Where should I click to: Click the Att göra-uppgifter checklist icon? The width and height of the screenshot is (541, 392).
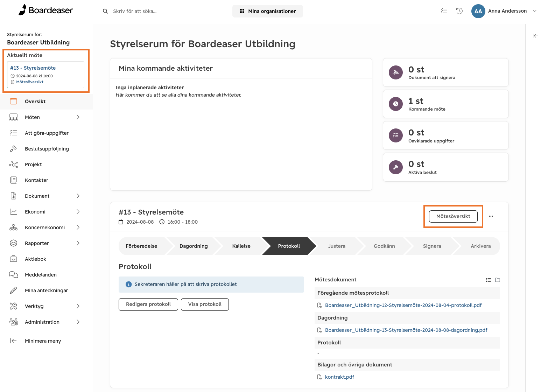14,133
